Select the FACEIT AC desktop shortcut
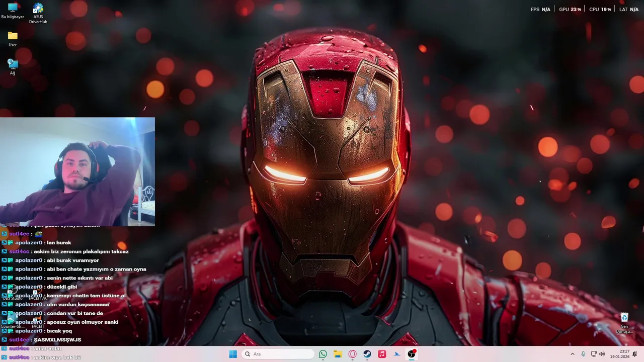 click(x=38, y=293)
